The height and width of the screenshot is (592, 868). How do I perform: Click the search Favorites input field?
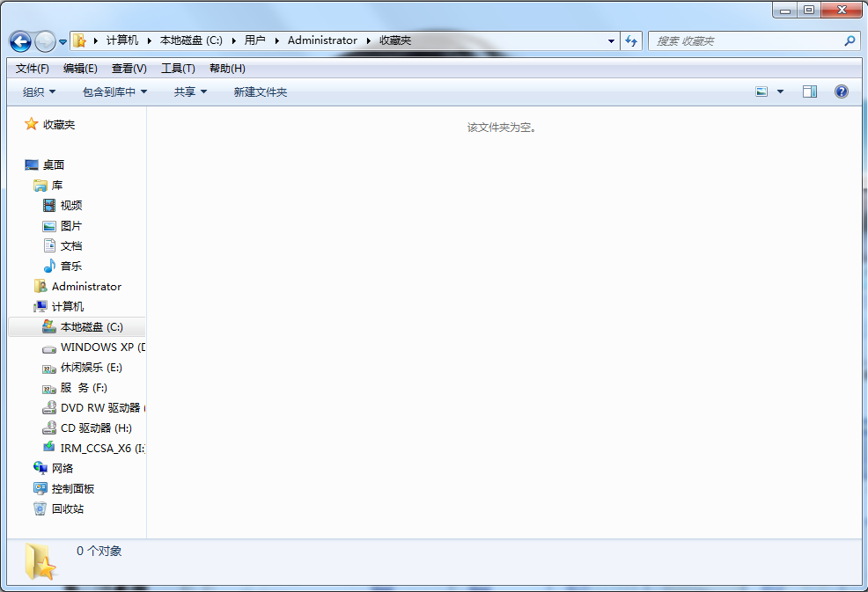[x=747, y=41]
